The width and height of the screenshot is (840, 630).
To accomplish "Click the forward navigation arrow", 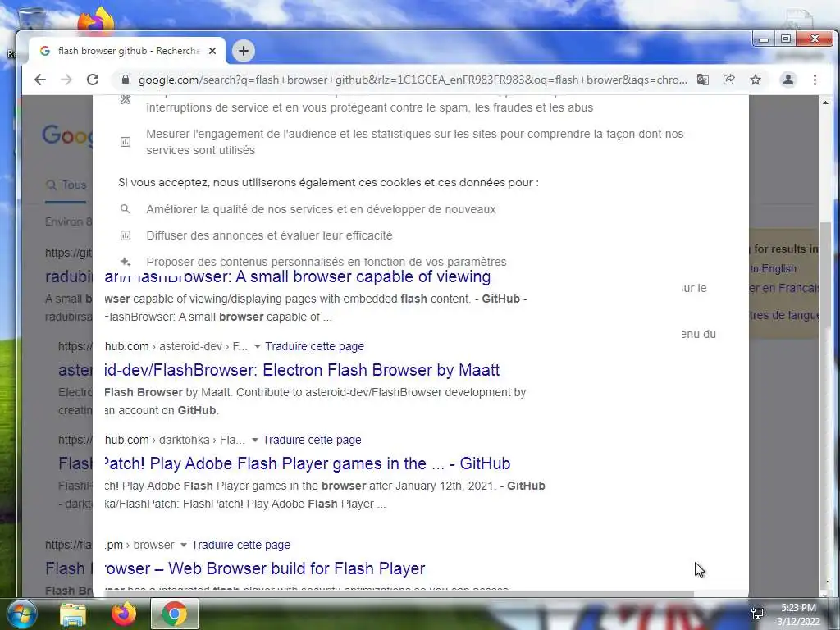I will tap(66, 80).
